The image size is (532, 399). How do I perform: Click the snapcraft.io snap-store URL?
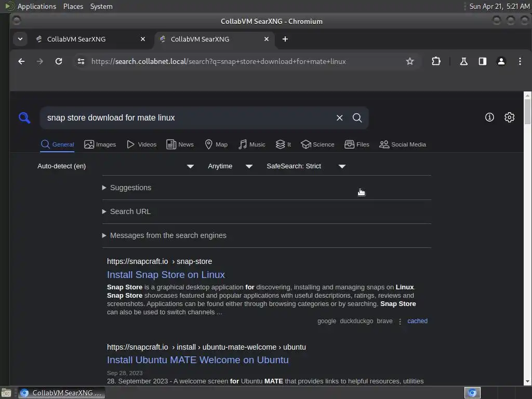pos(159,261)
